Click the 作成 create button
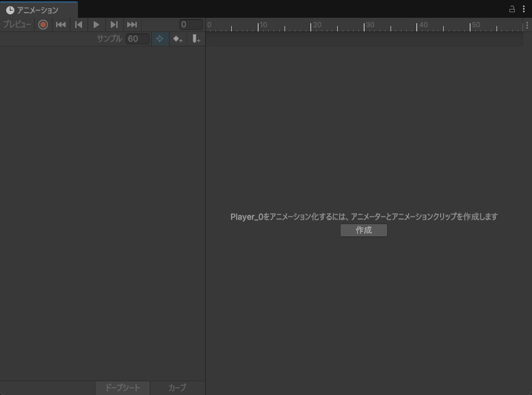532x395 pixels. [364, 230]
